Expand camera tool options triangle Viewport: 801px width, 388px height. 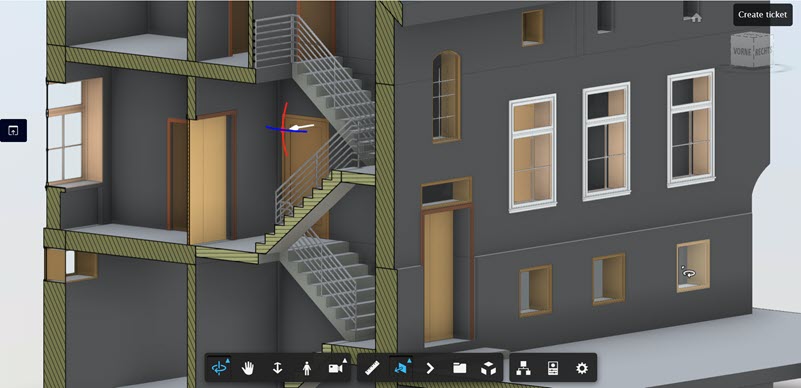pyautogui.click(x=344, y=360)
